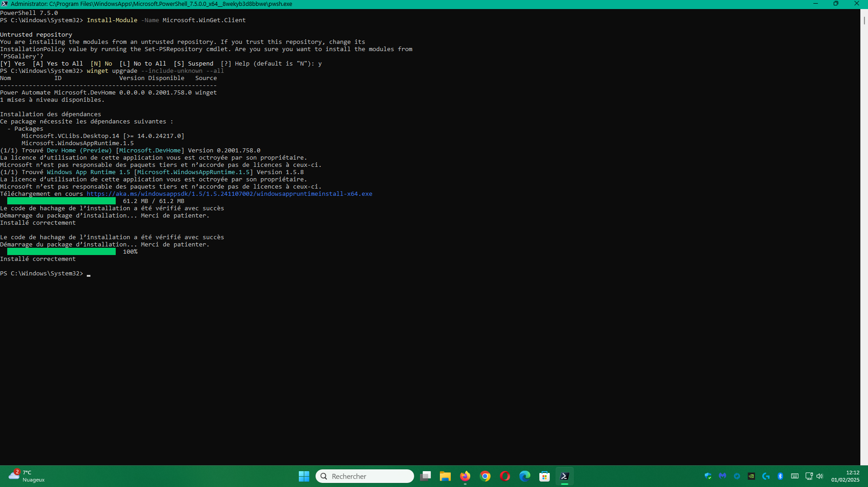Click 'Microsoft.VCLibs.Desktop.14' dependency line
The width and height of the screenshot is (868, 487).
pos(103,136)
